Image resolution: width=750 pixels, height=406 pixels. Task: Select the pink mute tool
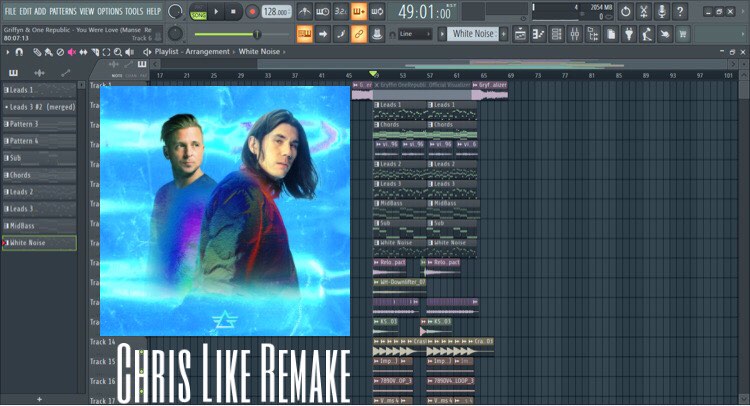click(72, 52)
